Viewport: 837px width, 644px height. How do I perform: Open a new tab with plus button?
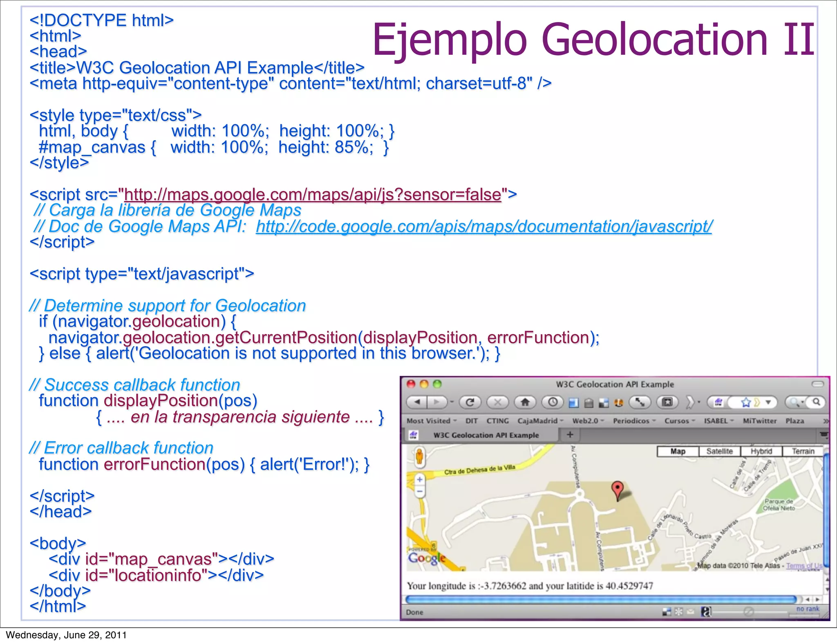click(x=570, y=435)
